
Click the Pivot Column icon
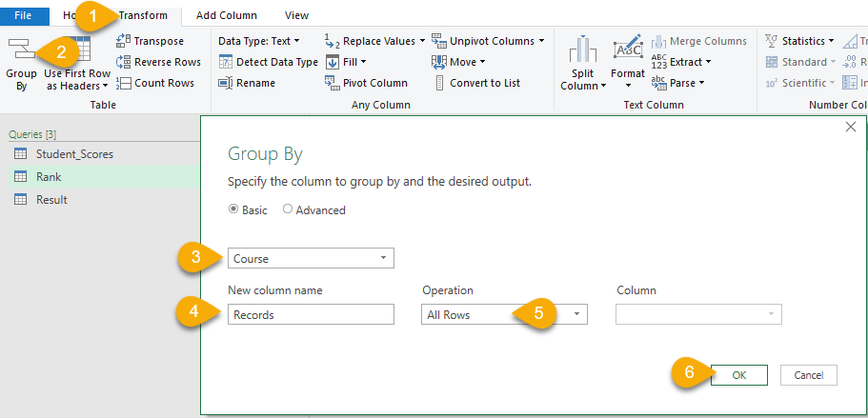[332, 83]
